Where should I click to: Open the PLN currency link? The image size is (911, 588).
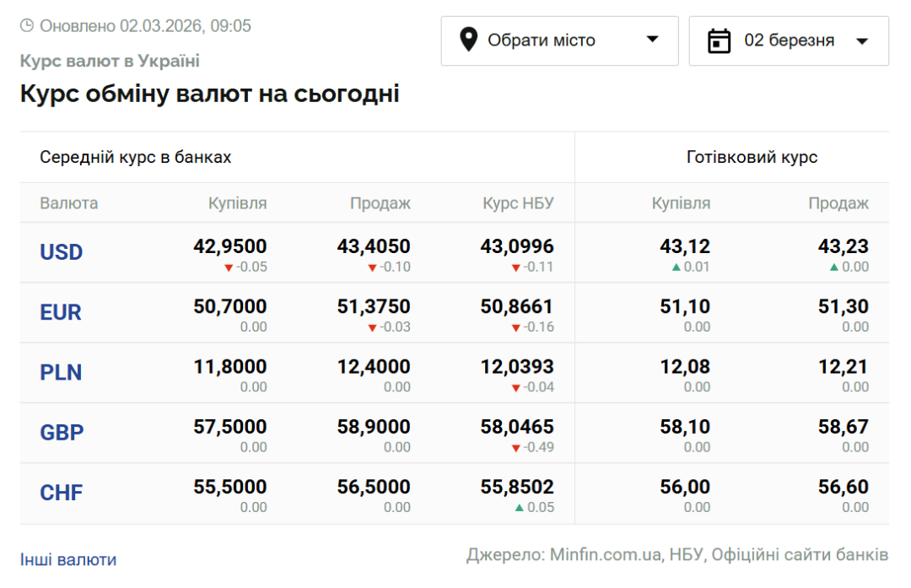point(61,373)
